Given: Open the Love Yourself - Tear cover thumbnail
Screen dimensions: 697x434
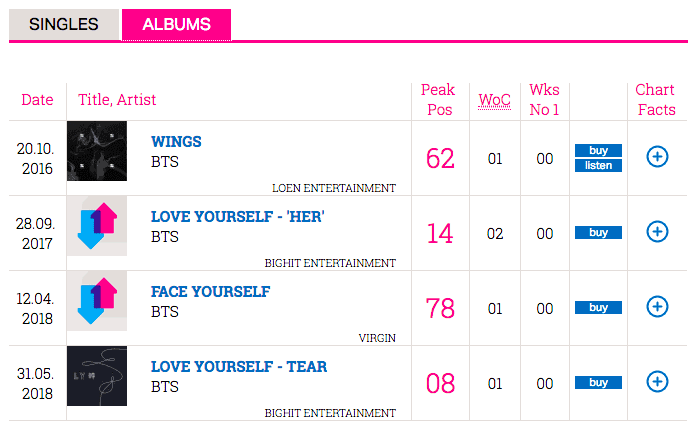Looking at the screenshot, I should pyautogui.click(x=97, y=376).
